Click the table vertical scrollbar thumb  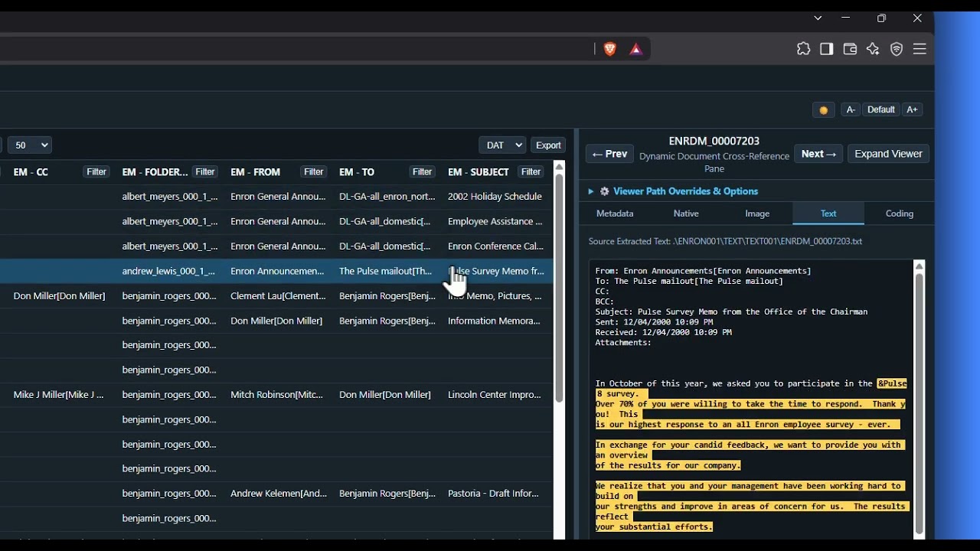click(559, 287)
